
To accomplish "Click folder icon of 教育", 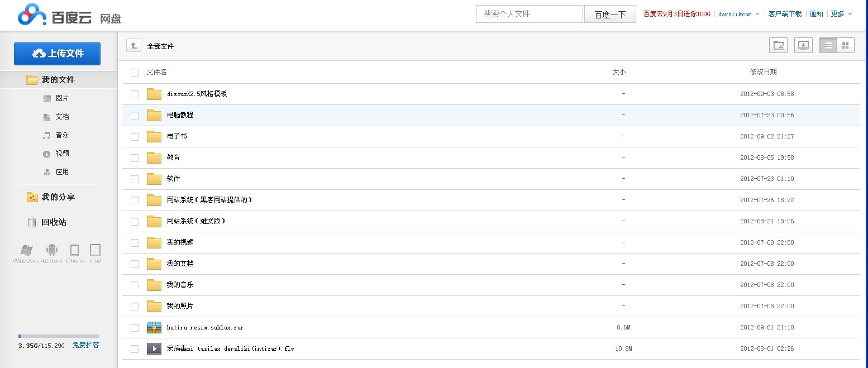I will click(154, 157).
